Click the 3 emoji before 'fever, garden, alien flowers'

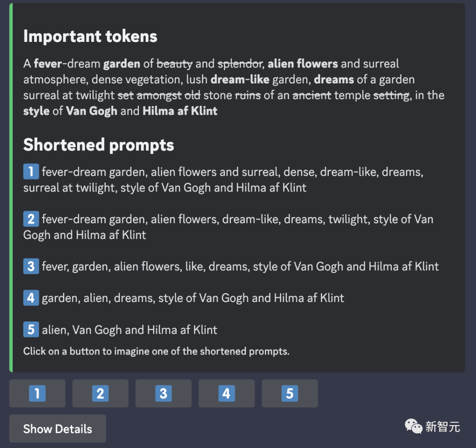click(31, 266)
